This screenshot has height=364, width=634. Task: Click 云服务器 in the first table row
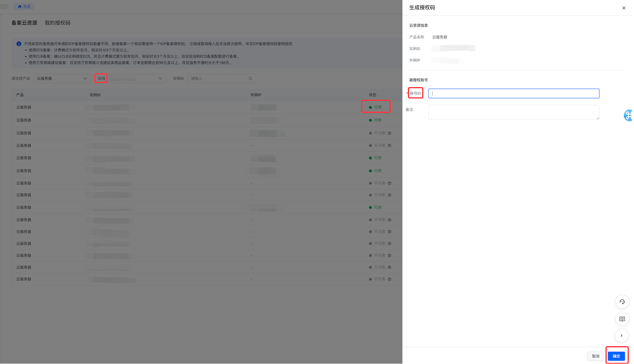click(x=24, y=107)
